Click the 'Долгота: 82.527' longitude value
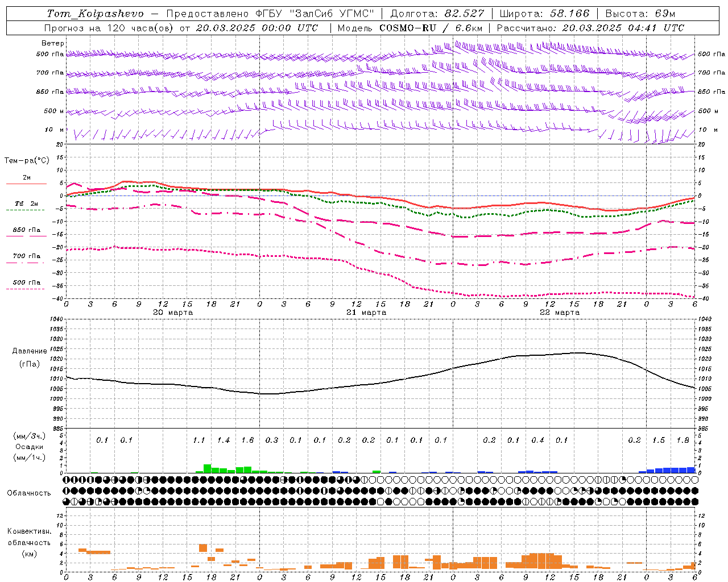 tap(437, 14)
